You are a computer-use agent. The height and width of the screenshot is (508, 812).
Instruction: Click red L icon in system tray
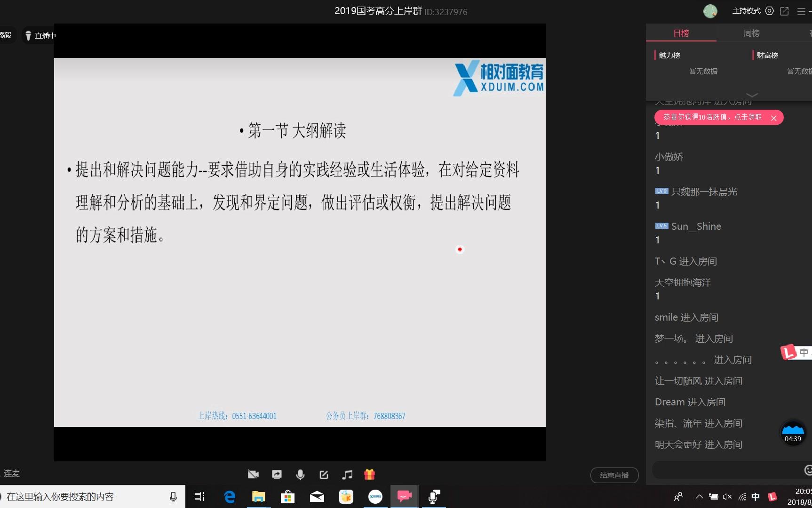772,497
